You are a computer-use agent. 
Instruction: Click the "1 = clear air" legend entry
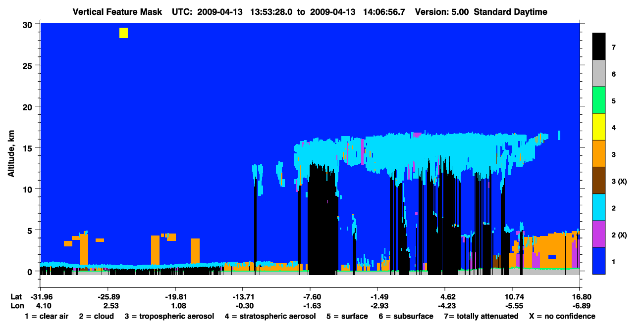click(x=46, y=316)
